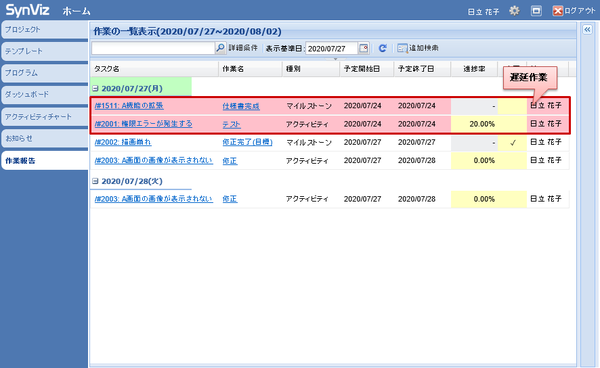Click user name 日立 花子 in header

(x=483, y=12)
